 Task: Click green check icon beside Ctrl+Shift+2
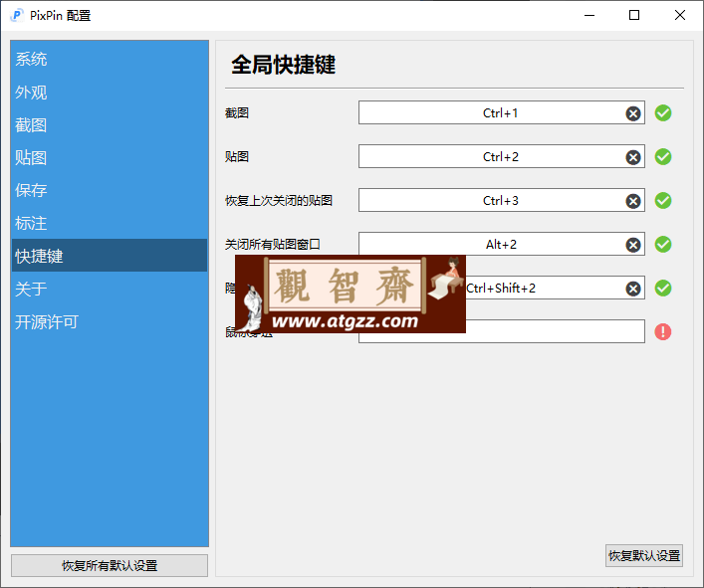[663, 288]
